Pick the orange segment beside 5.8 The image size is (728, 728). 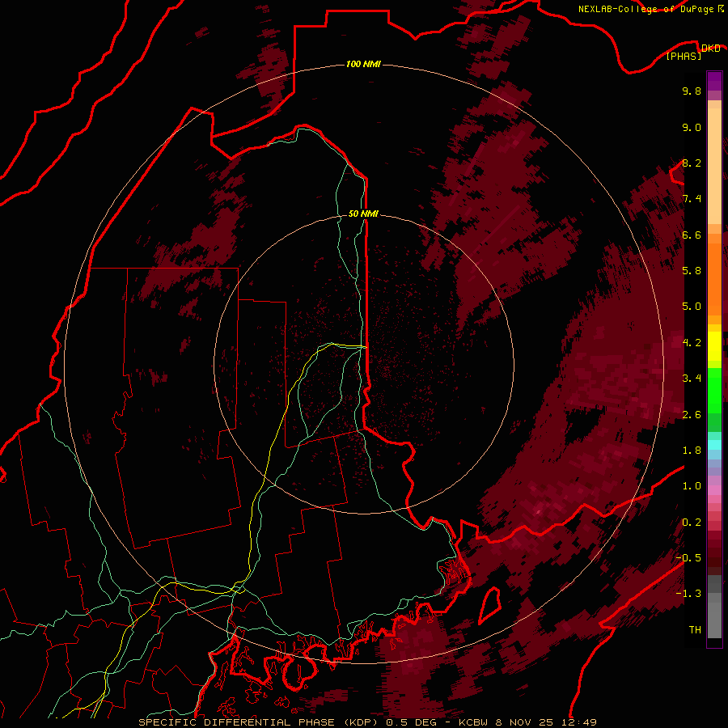[x=714, y=278]
